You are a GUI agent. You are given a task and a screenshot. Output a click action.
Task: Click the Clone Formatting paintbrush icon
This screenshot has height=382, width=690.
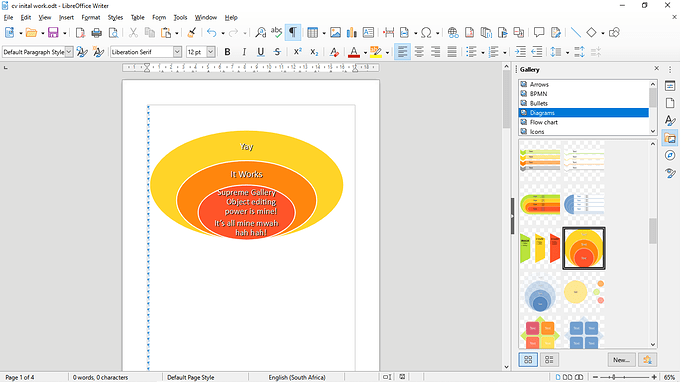(x=191, y=33)
